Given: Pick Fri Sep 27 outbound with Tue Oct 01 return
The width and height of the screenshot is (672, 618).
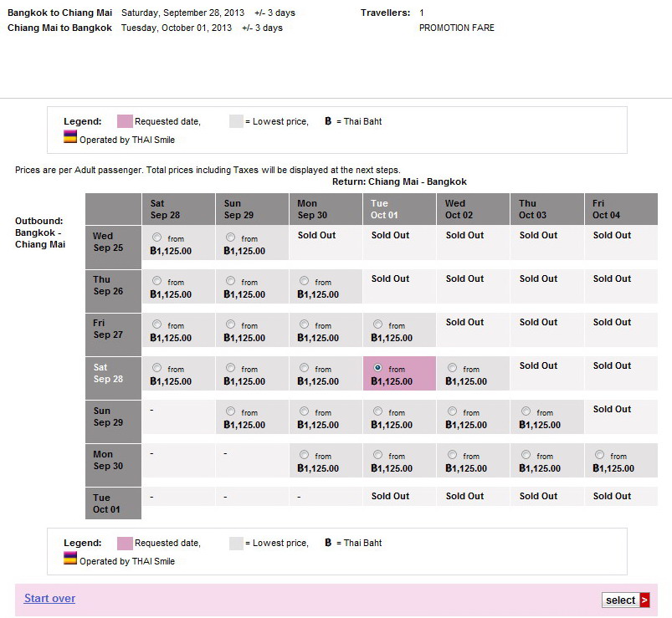Looking at the screenshot, I should pyautogui.click(x=377, y=324).
